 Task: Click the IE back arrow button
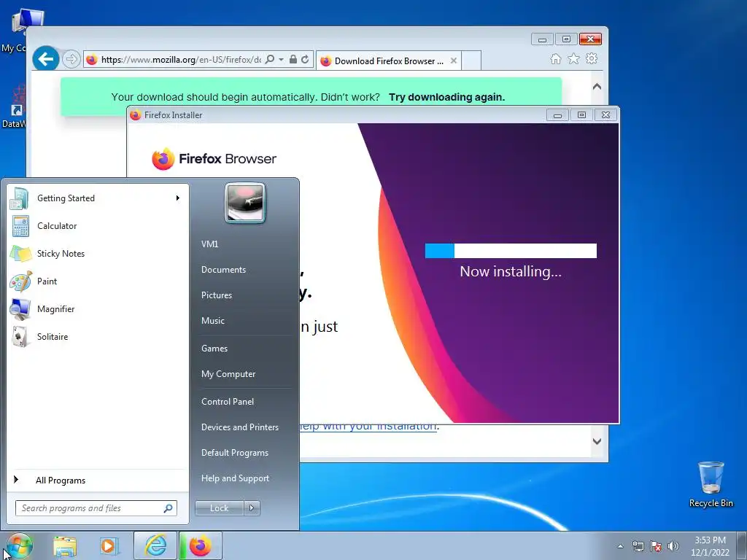[x=46, y=59]
